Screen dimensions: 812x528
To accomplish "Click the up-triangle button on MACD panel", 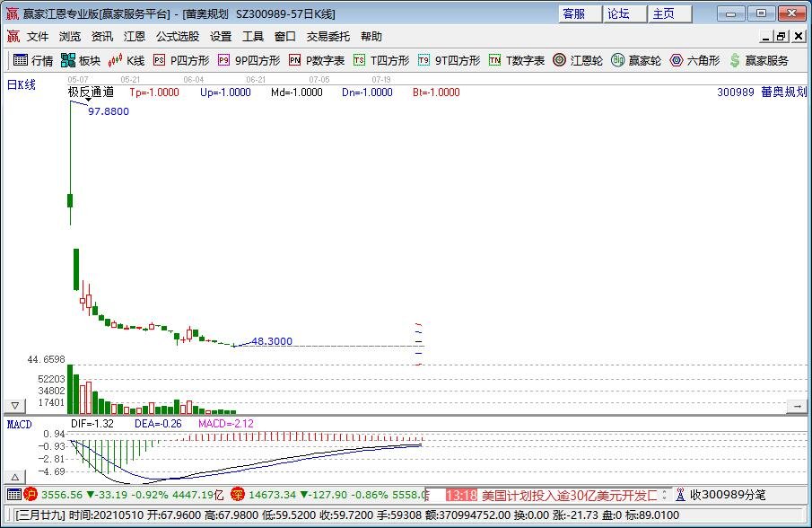I will point(15,477).
